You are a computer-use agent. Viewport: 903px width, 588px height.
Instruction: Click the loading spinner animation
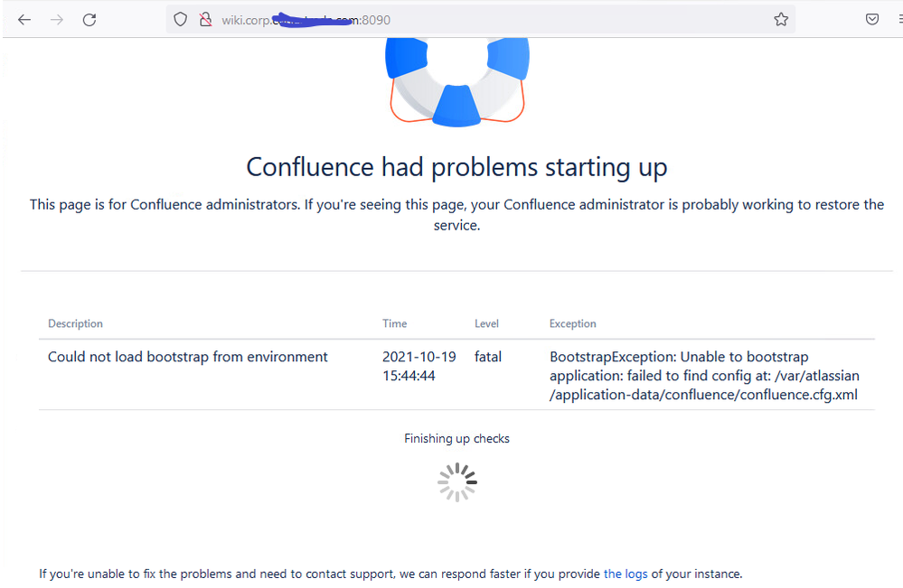click(x=456, y=481)
